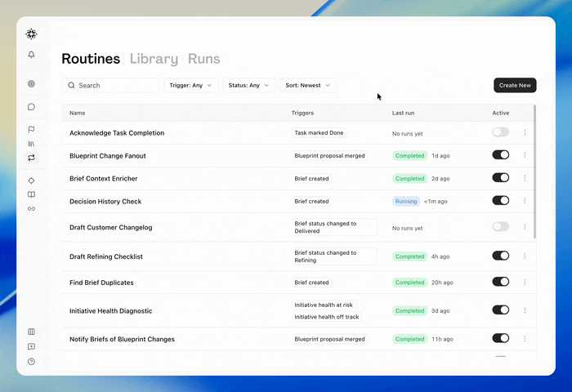Open notifications bell in sidebar

[31, 55]
